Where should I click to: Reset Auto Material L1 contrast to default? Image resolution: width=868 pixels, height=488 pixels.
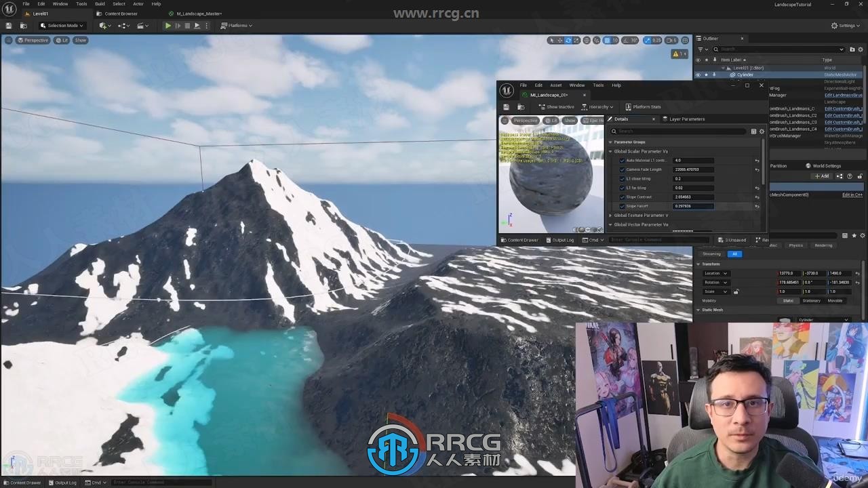[757, 161]
